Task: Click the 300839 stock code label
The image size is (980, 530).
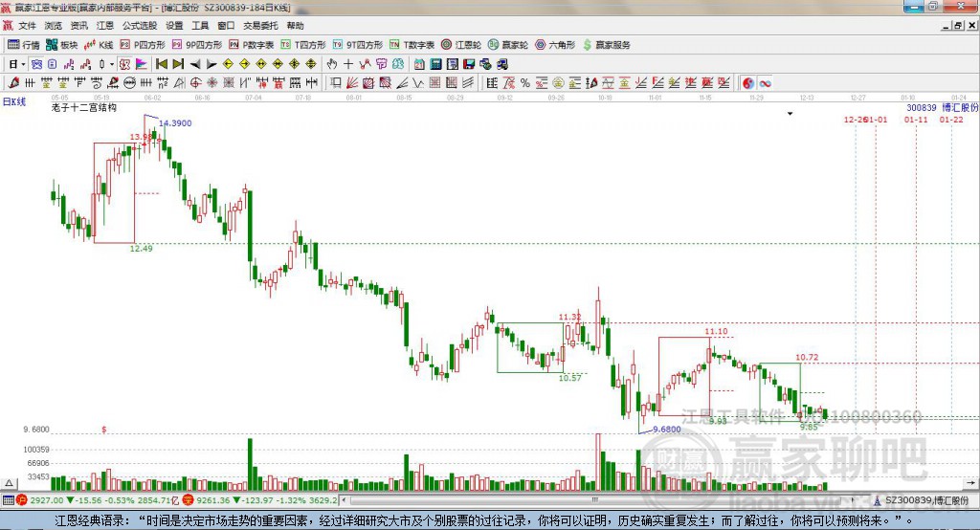Action: tap(922, 107)
